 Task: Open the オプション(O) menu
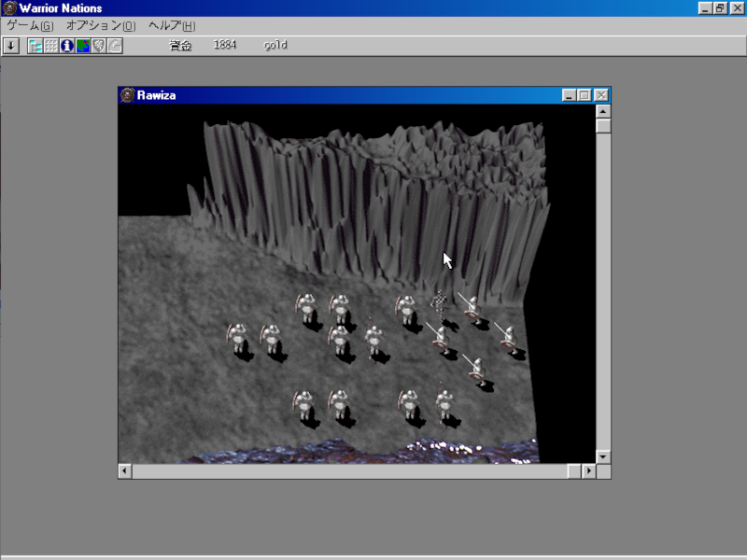(x=100, y=25)
